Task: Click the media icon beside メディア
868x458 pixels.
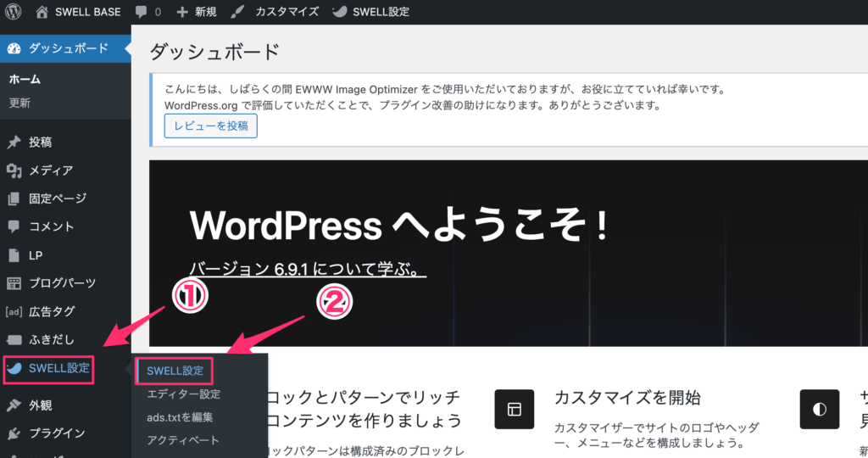Action: click(x=14, y=170)
